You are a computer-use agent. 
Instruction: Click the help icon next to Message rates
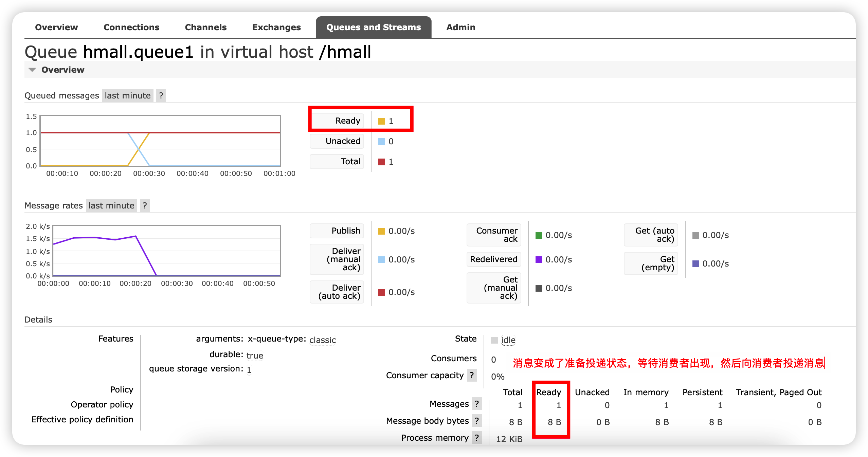pyautogui.click(x=145, y=205)
